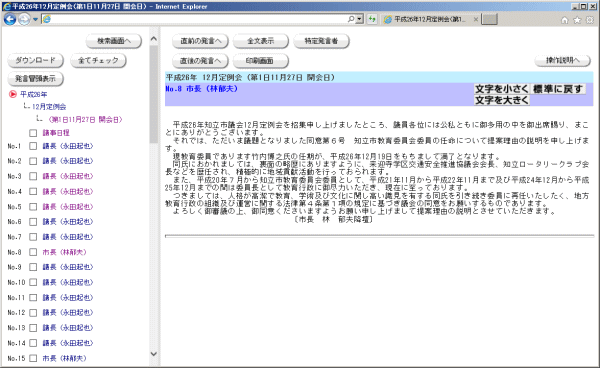
Task: Open No.1 議長(永田起也) statement link
Action: pyautogui.click(x=68, y=146)
